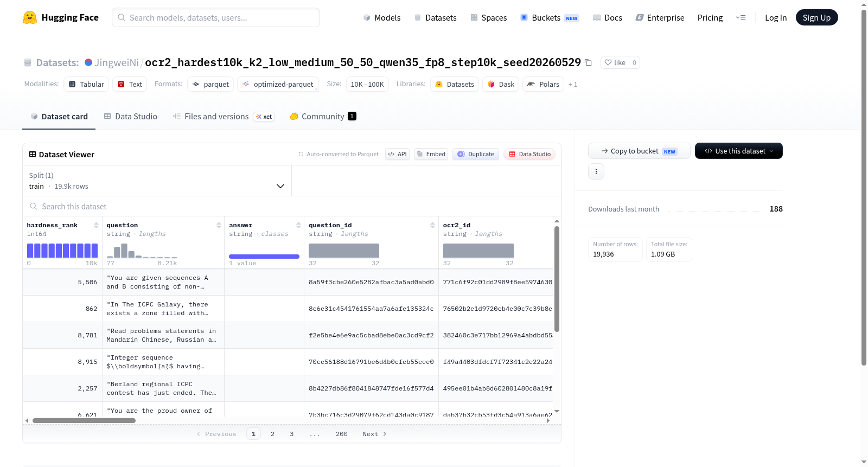
Task: Click the table horizontal scrollbar thumb
Action: tap(84, 420)
